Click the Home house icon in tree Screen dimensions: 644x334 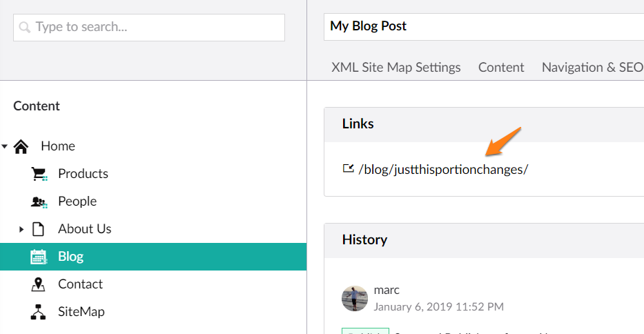pos(21,146)
